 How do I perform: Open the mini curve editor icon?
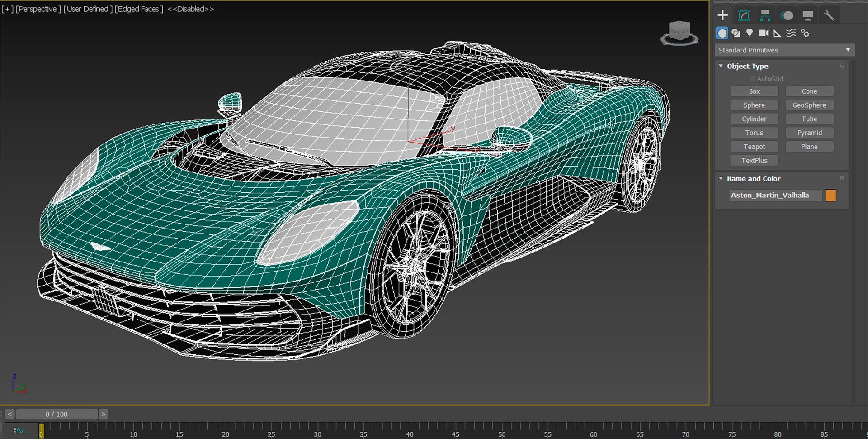(x=18, y=430)
